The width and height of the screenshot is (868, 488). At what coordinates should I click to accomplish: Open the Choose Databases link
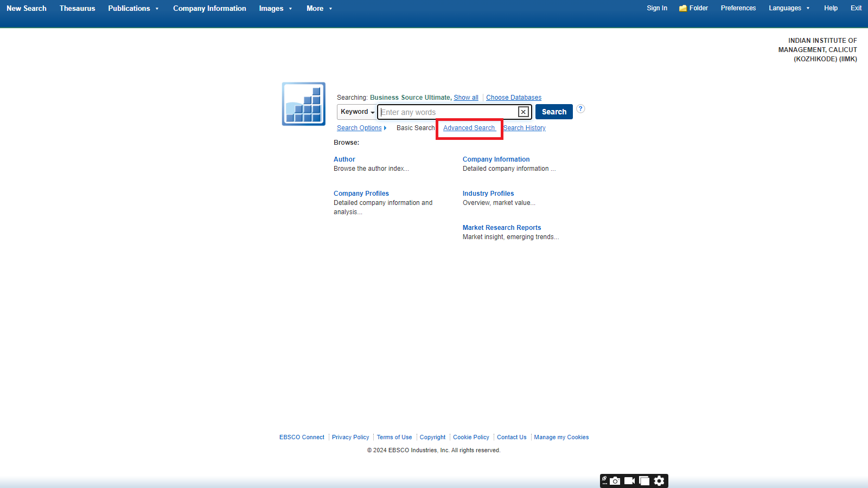(x=513, y=98)
